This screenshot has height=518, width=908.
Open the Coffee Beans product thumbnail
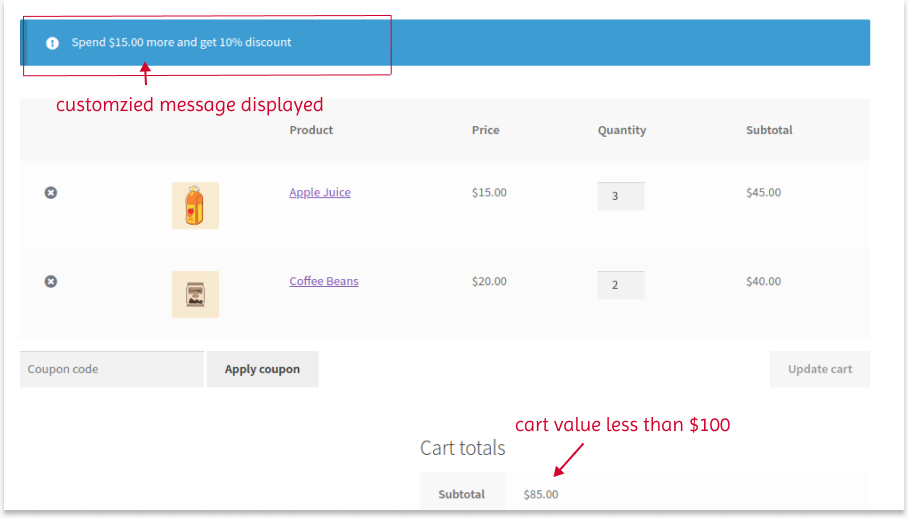coord(195,294)
